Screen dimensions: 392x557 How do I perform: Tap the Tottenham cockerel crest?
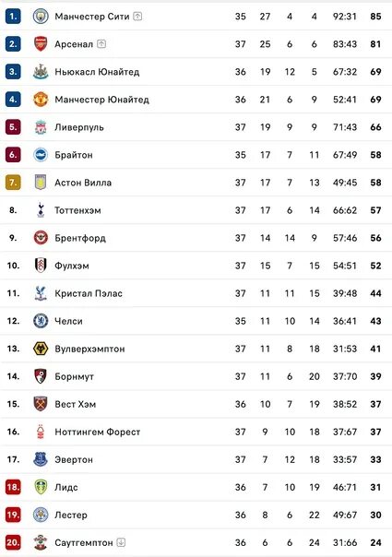41,210
